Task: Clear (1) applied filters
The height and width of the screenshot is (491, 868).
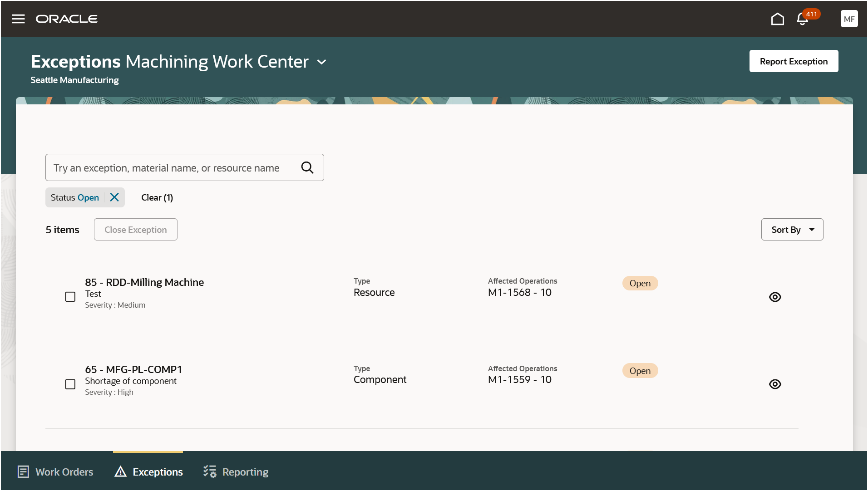Action: pyautogui.click(x=157, y=197)
